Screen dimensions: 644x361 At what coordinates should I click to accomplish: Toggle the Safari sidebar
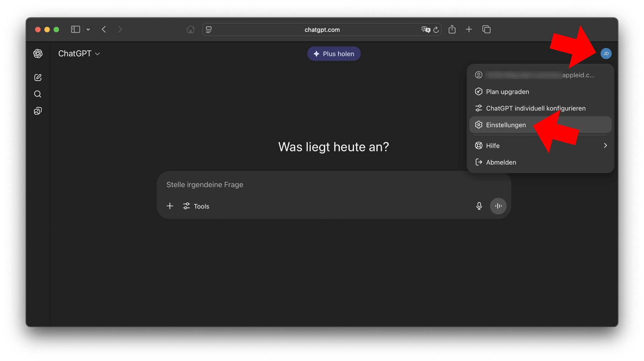click(75, 29)
